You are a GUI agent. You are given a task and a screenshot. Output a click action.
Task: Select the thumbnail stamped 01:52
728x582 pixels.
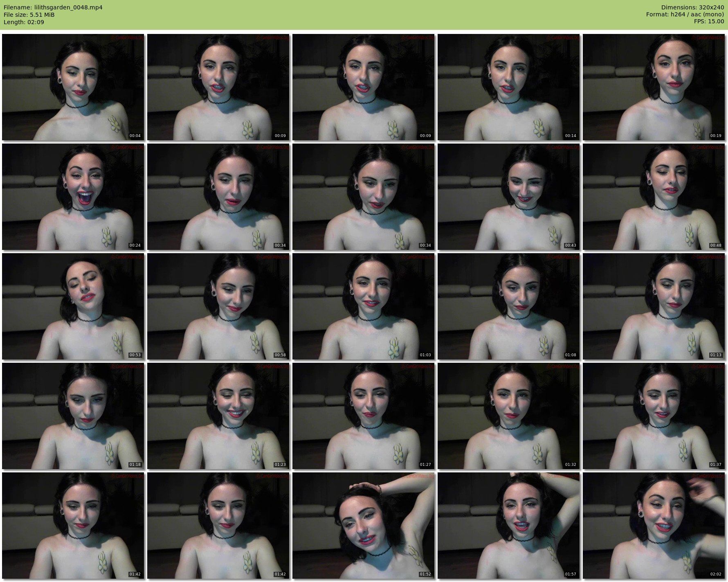pyautogui.click(x=364, y=526)
